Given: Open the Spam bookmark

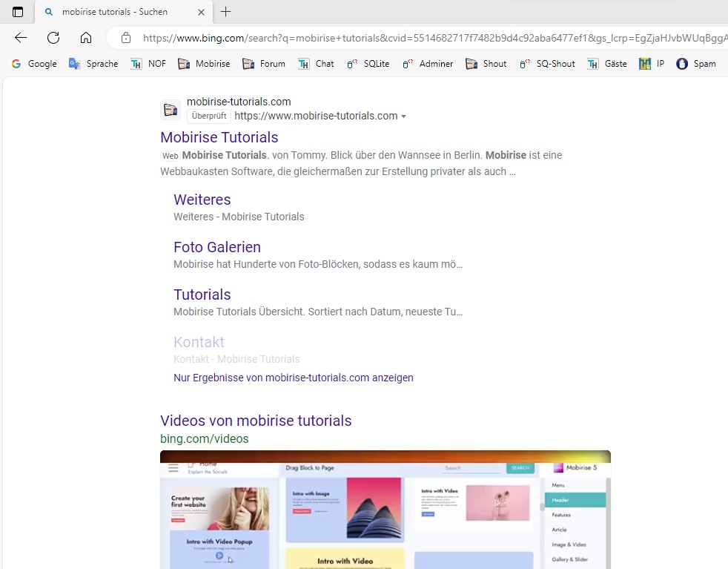Looking at the screenshot, I should click(x=696, y=64).
